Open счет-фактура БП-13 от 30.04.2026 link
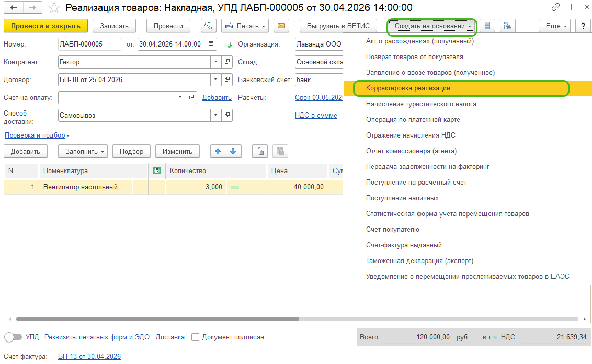The width and height of the screenshot is (592, 364). (x=89, y=357)
